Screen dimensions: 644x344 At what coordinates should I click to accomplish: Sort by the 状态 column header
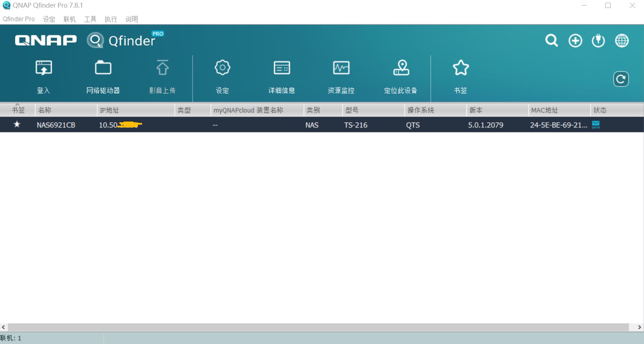pos(617,110)
